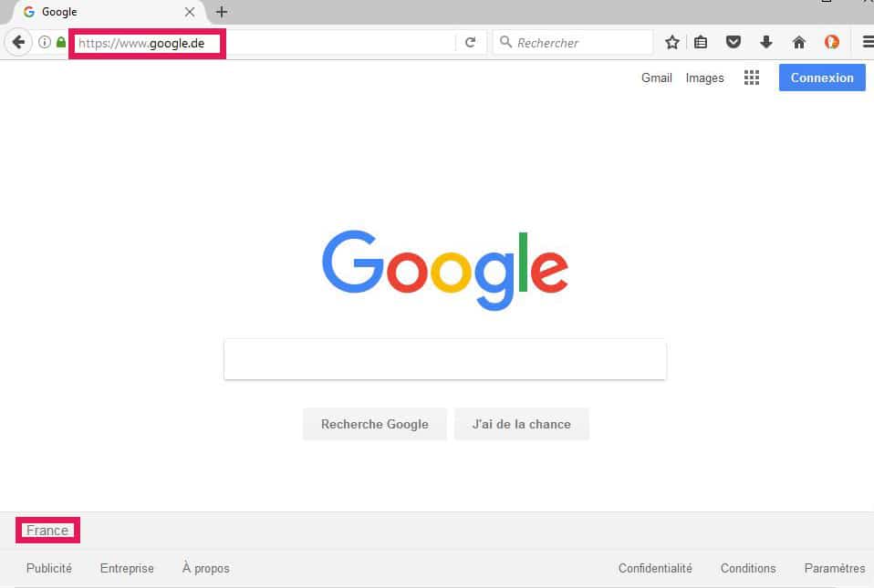This screenshot has height=588, width=874.
Task: Go to the home page icon
Action: point(799,42)
